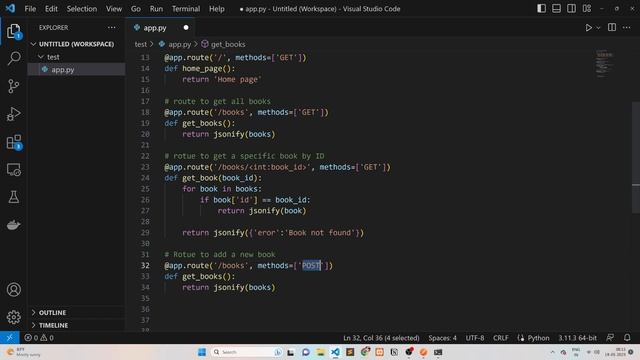Open editor More Actions ellipsis
The height and width of the screenshot is (360, 640).
pos(627,27)
